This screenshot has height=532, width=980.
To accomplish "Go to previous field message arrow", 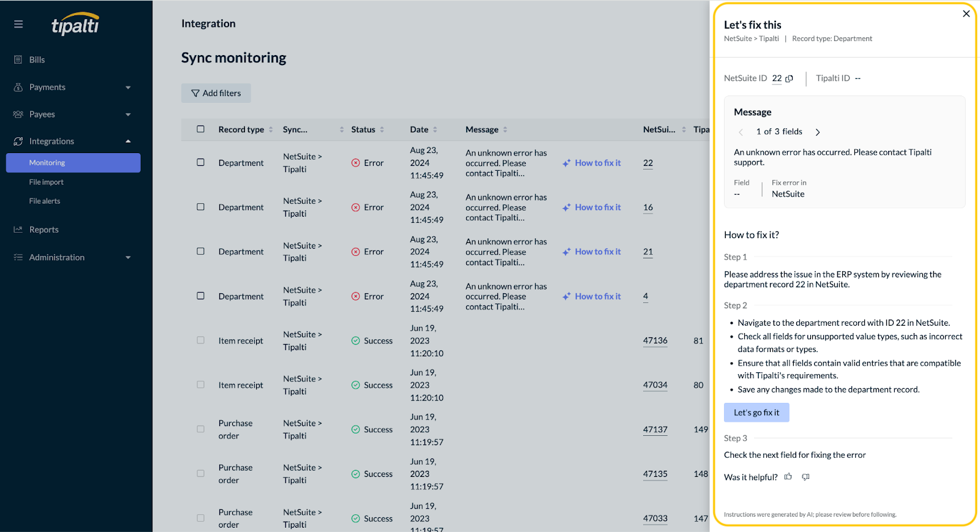I will (741, 132).
